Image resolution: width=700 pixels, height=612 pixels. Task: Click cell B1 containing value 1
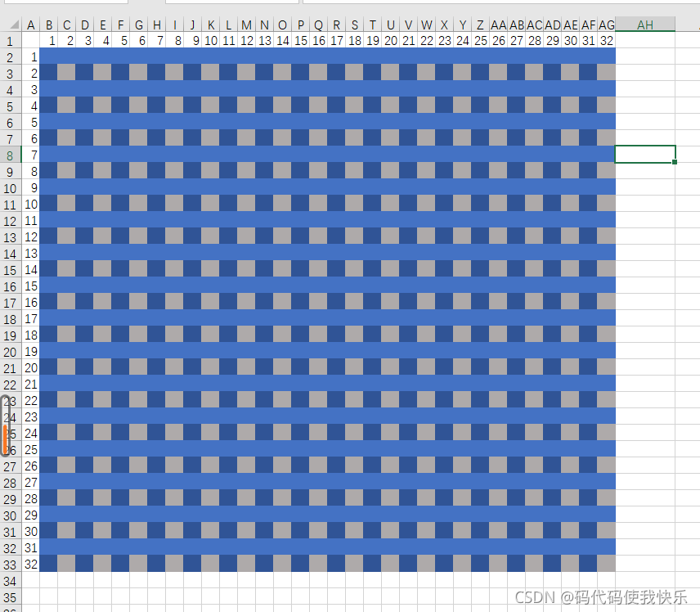[49, 41]
